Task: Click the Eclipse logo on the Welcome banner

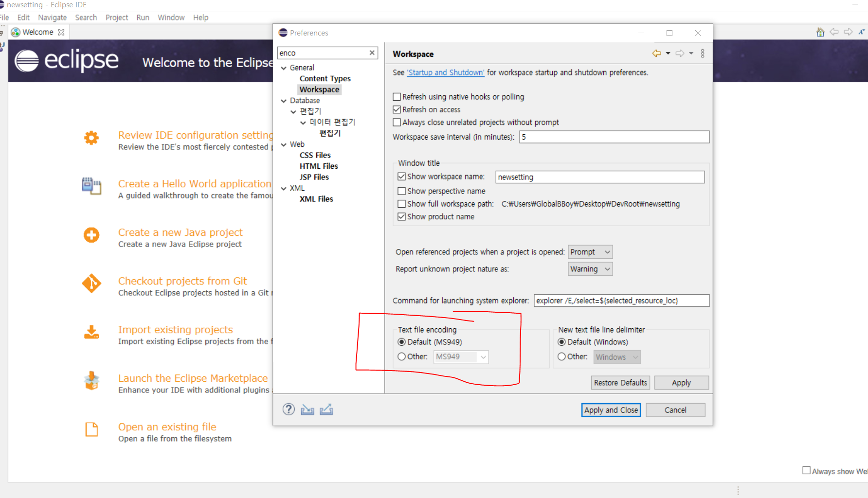Action: click(x=67, y=61)
